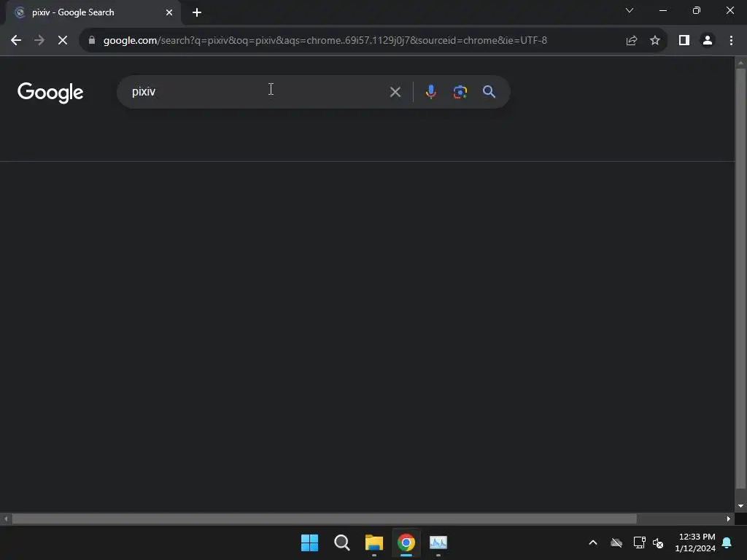The image size is (747, 560).
Task: Clear the search query text
Action: 395,92
